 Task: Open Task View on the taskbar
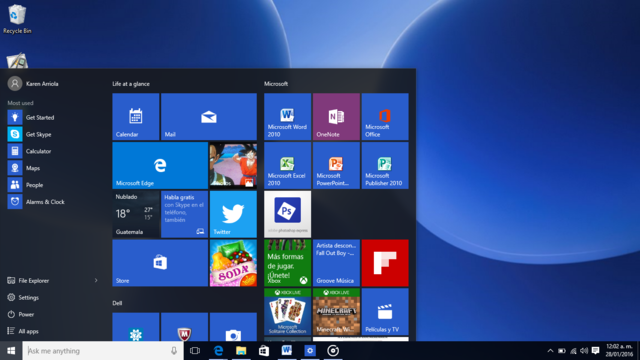coord(195,351)
